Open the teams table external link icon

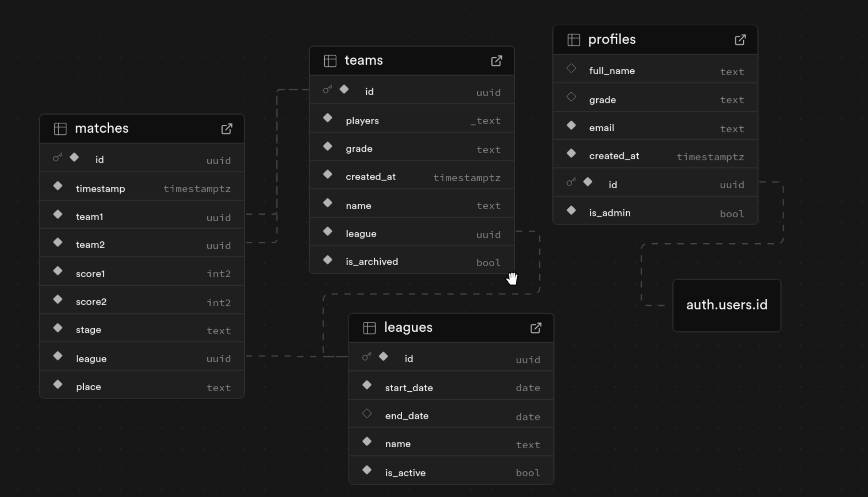pyautogui.click(x=496, y=61)
